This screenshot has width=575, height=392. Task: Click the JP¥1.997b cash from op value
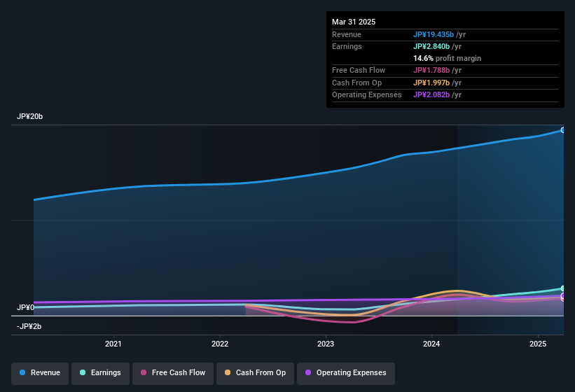pyautogui.click(x=431, y=83)
